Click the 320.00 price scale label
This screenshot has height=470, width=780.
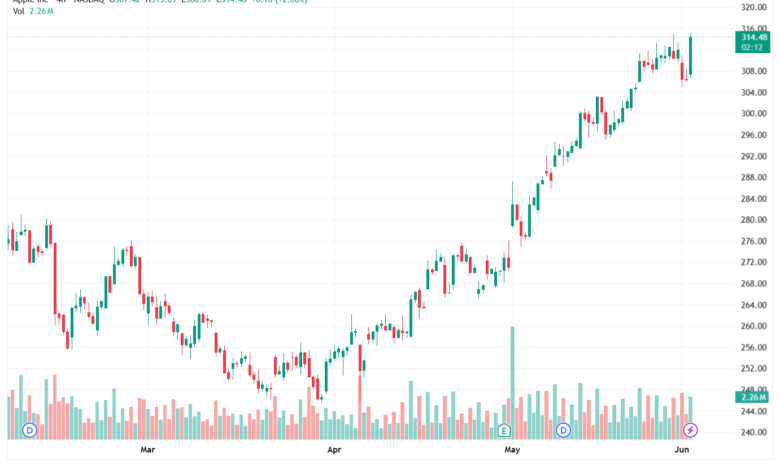tap(754, 7)
